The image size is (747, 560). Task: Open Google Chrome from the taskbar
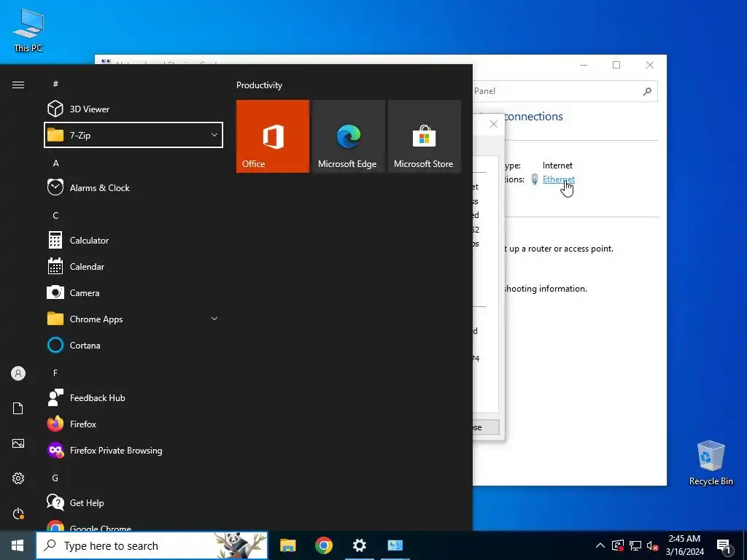[323, 545]
